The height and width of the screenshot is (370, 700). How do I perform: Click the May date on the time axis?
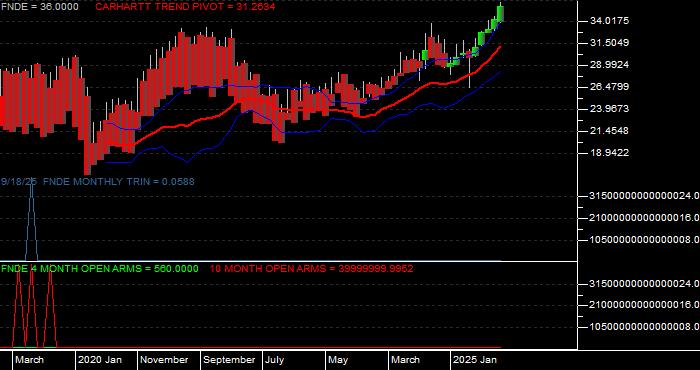338,360
